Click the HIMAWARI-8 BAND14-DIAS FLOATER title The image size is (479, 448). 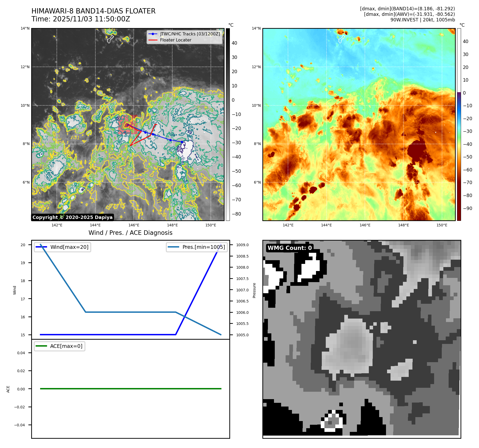94,11
